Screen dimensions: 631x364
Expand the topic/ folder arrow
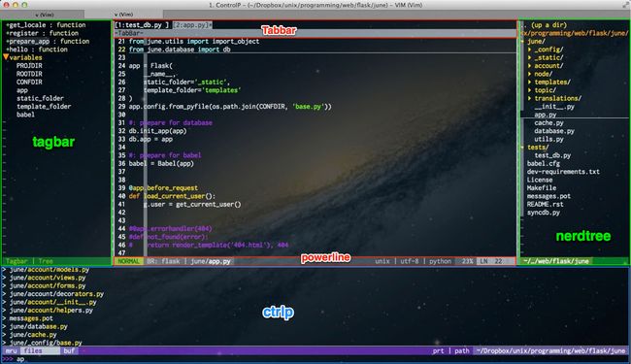[530, 90]
